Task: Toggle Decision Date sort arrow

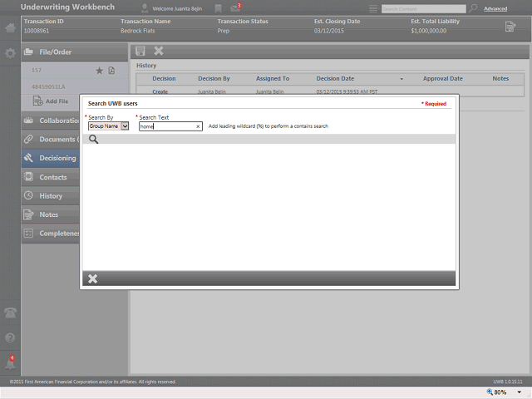Action: (x=401, y=79)
